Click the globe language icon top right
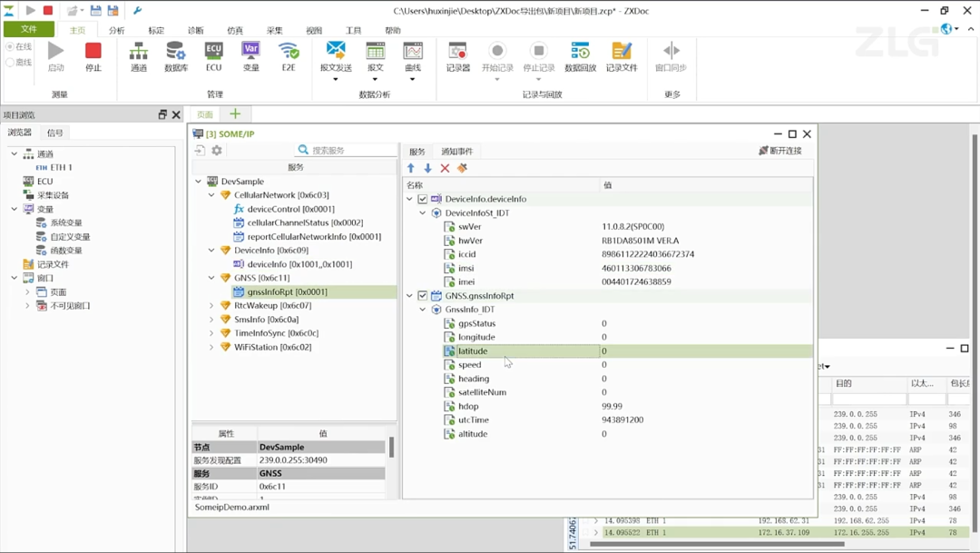 946,29
